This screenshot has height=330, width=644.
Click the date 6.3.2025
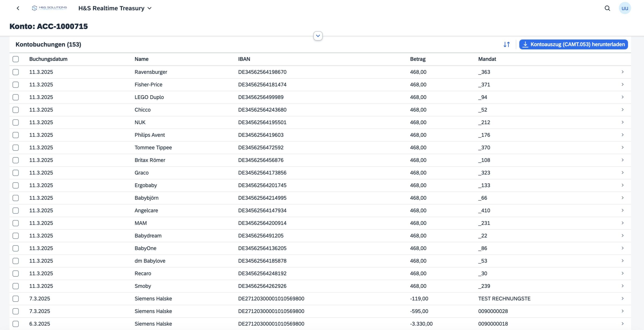click(39, 324)
